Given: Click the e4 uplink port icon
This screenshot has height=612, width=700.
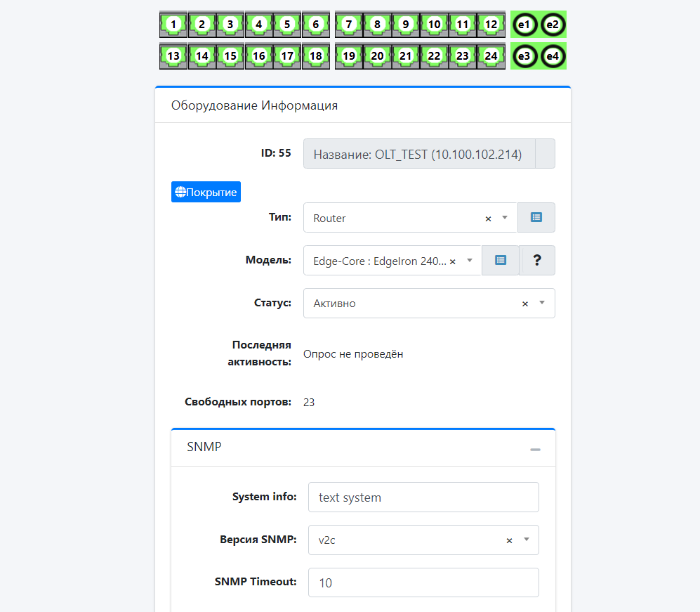Looking at the screenshot, I should click(553, 56).
